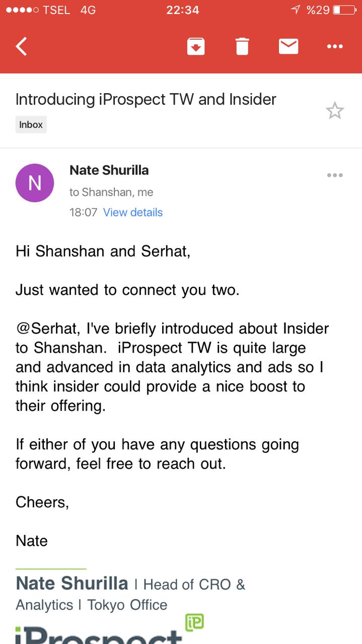Tap the 22:34 clock in status bar
The height and width of the screenshot is (644, 362).
point(182,10)
